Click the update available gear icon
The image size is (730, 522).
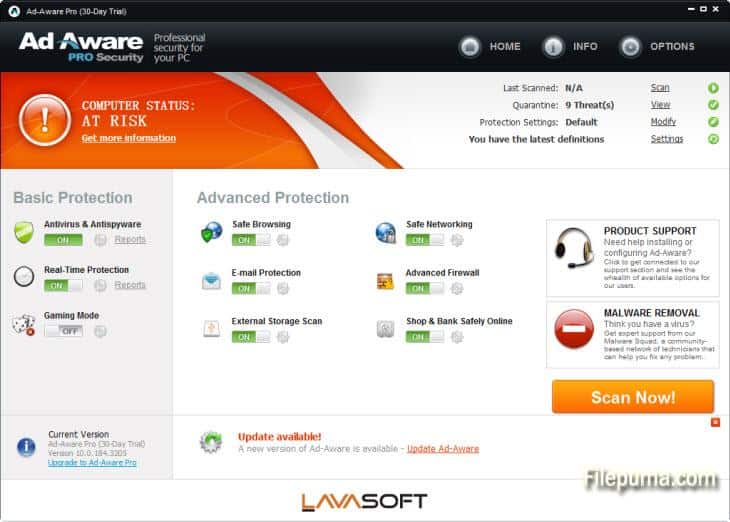(x=211, y=441)
